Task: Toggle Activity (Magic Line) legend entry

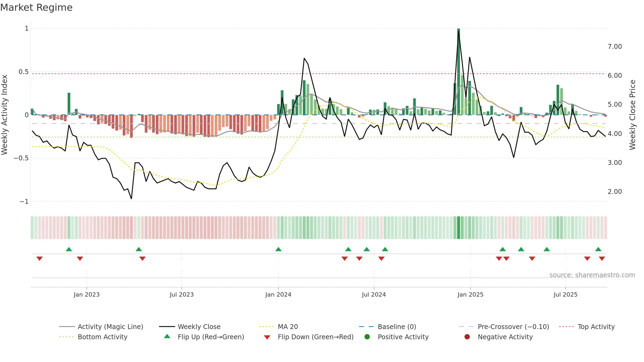Action: (101, 327)
